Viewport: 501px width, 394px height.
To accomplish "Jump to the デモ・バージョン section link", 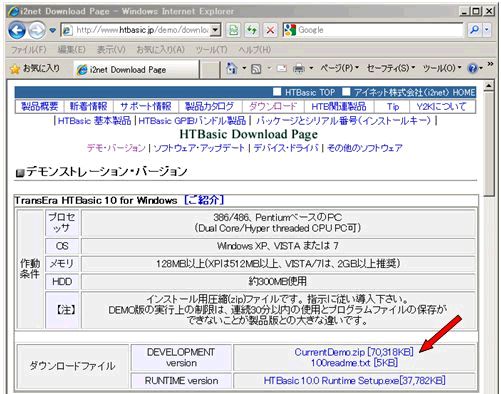I will [116, 148].
